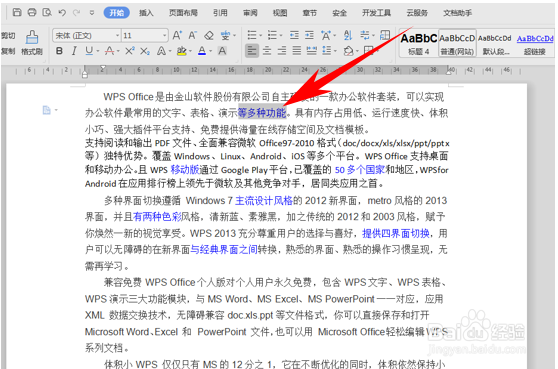Viewport: 558px width, 369px height.
Task: Open the font name box 宋体 (正文)
Action: [86, 35]
